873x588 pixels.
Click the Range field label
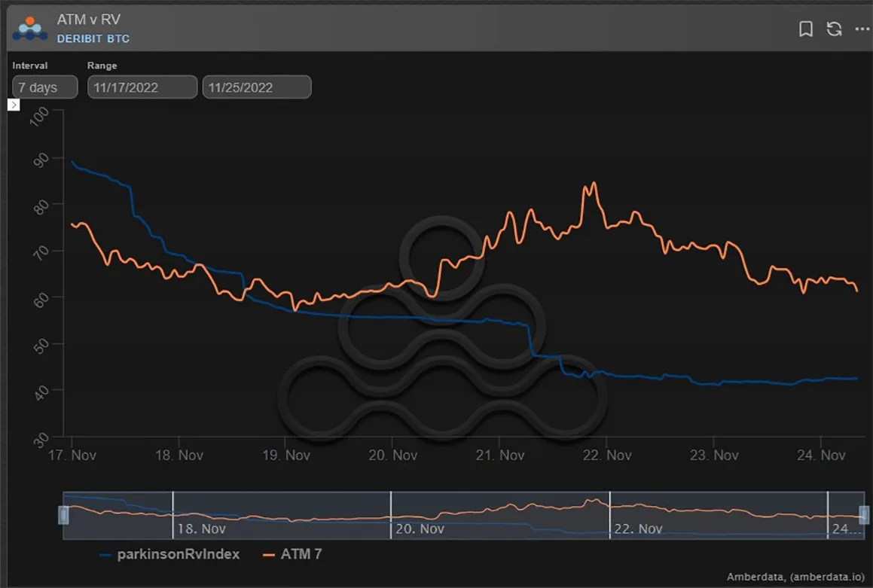(102, 66)
